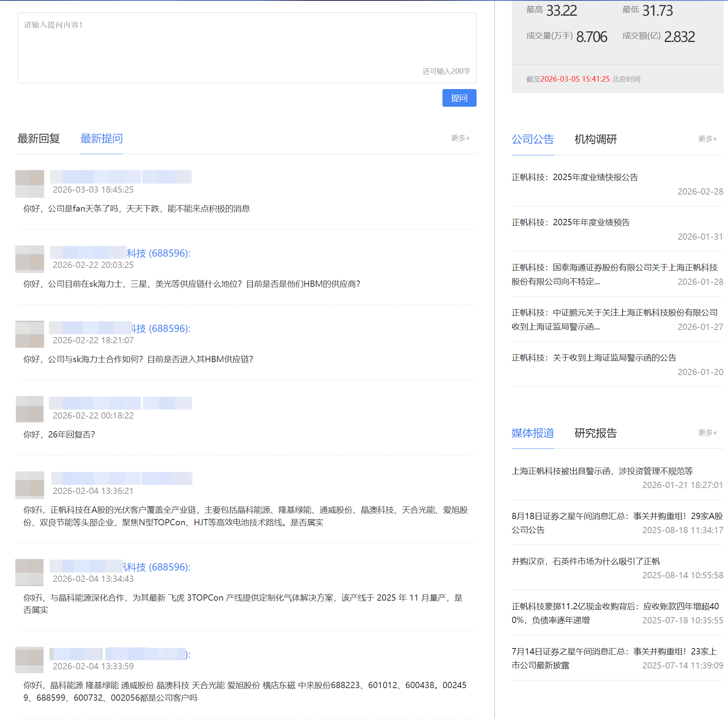Click 成交额(亿) 2.832 value
728x725 pixels.
click(680, 37)
